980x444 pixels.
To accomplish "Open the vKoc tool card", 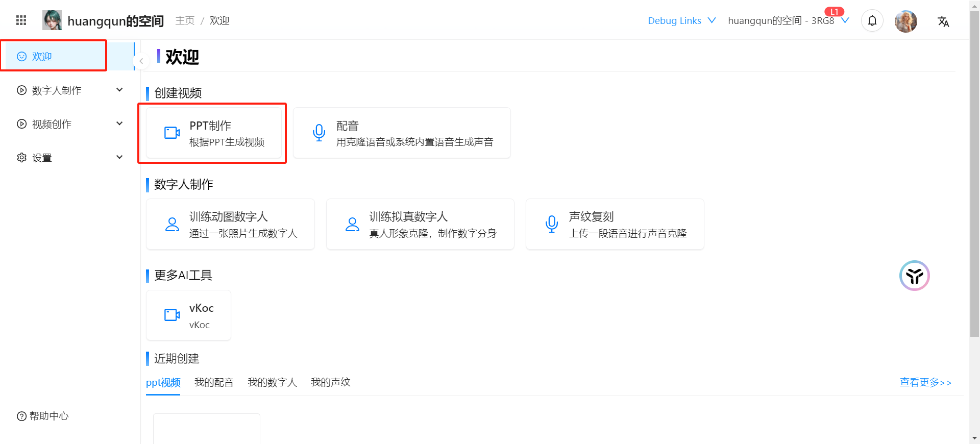I will [188, 315].
